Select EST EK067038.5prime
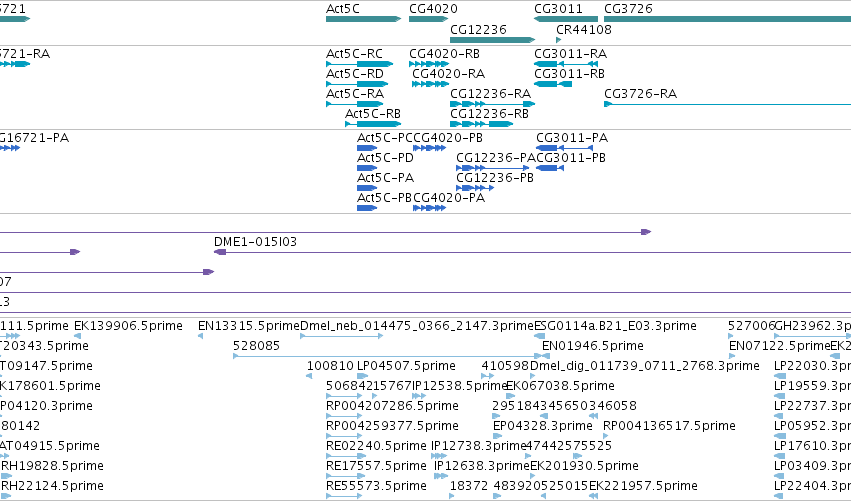851x501 pixels. click(560, 386)
